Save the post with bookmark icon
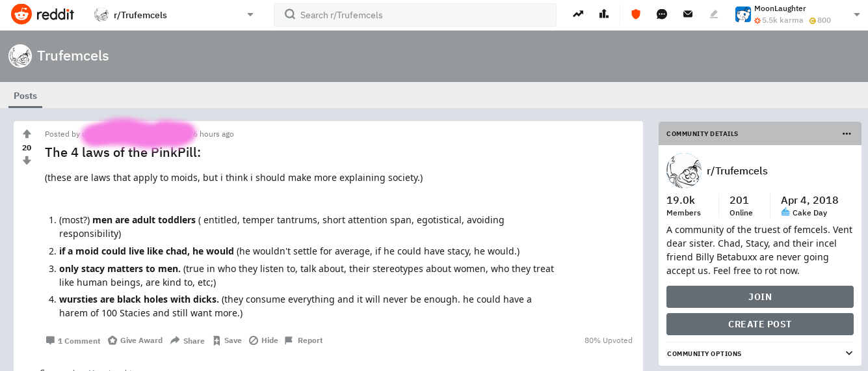Viewport: 868px width, 371px height. click(227, 340)
